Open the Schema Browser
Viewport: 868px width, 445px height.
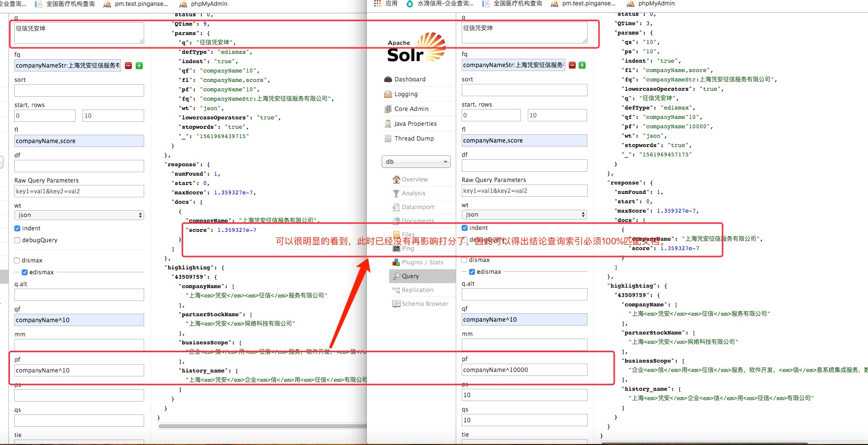[x=425, y=303]
